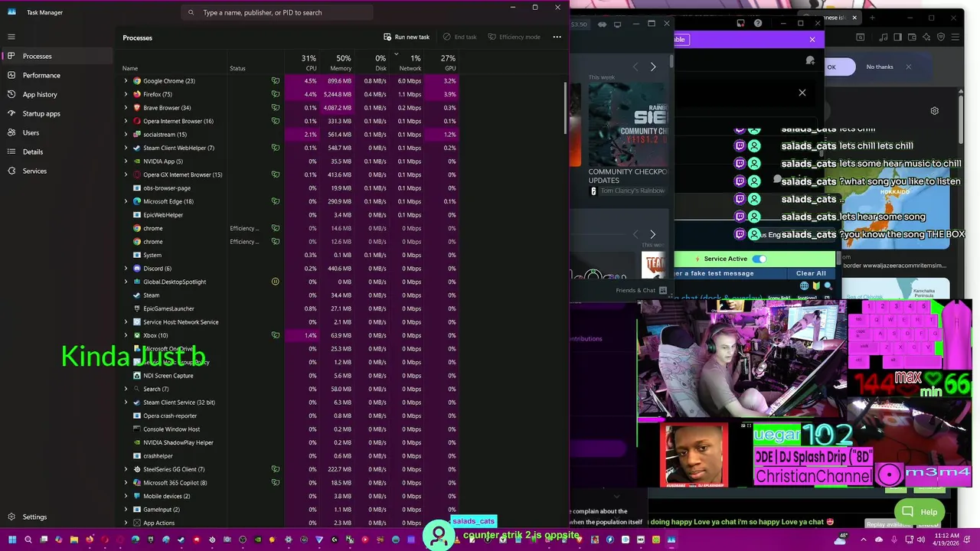The height and width of the screenshot is (551, 980).
Task: Click the SteelSeries GG Client process icon
Action: click(x=137, y=469)
